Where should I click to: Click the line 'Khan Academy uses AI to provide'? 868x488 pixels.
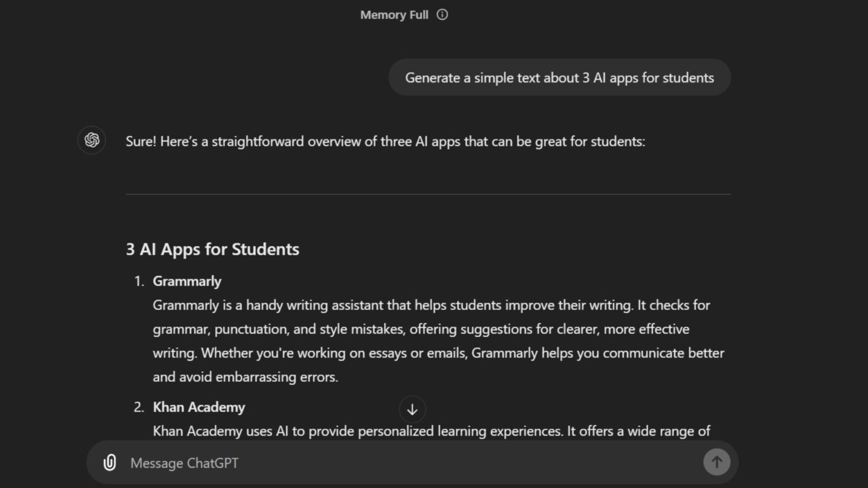click(431, 431)
